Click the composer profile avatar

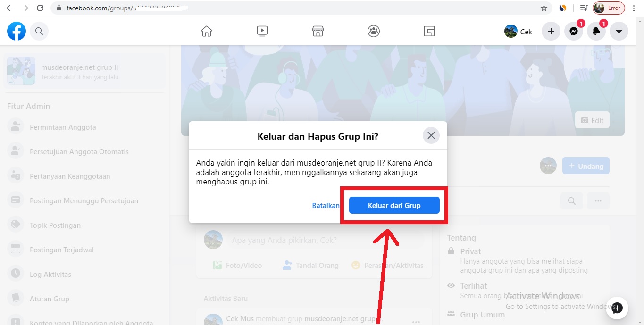coord(213,240)
